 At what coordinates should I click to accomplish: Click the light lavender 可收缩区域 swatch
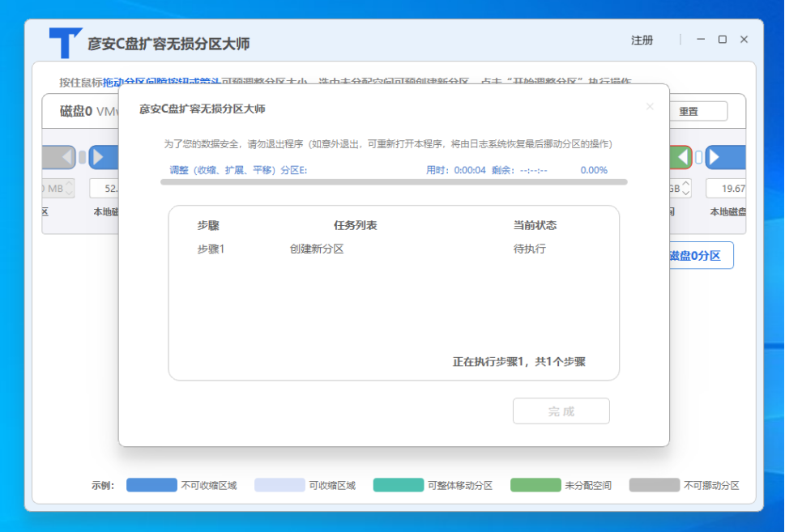[x=279, y=485]
